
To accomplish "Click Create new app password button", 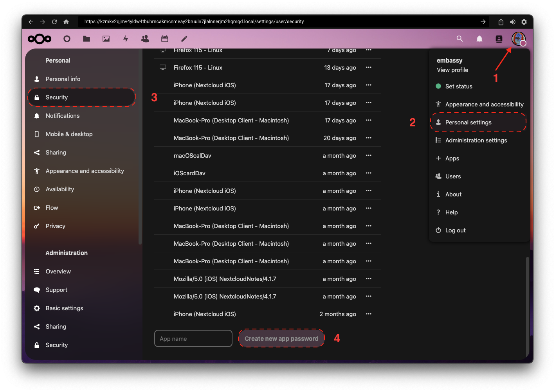I will point(281,339).
